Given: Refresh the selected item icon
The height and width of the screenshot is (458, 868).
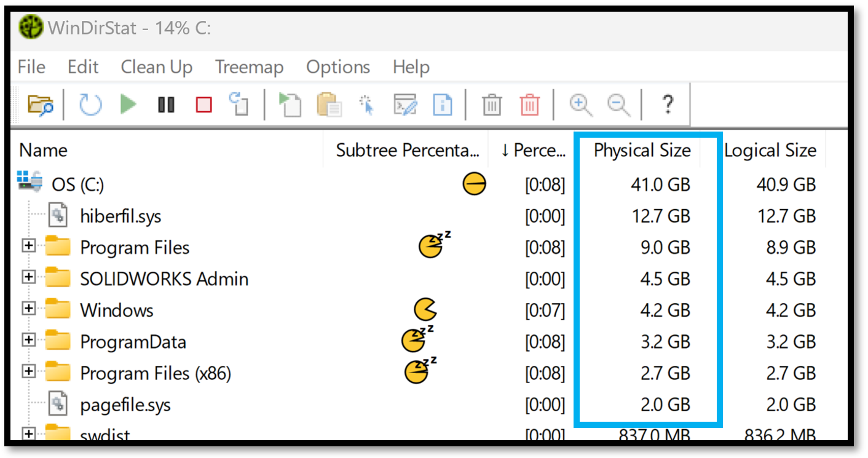Looking at the screenshot, I should (239, 105).
